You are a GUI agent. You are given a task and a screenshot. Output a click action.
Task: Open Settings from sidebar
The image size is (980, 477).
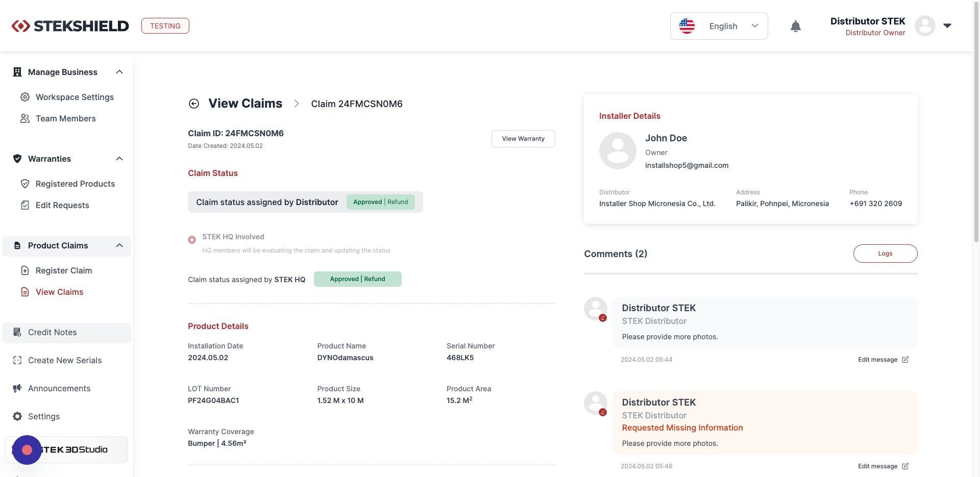pos(44,416)
